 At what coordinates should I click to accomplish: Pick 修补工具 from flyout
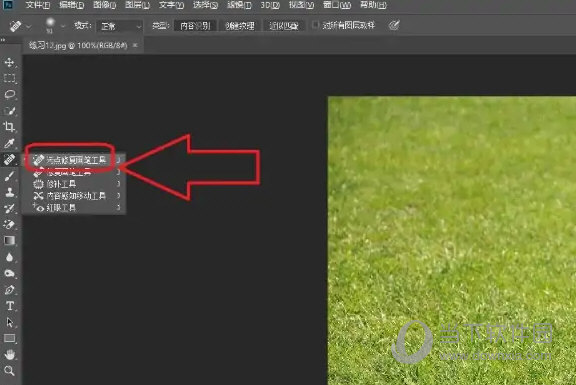coord(74,184)
